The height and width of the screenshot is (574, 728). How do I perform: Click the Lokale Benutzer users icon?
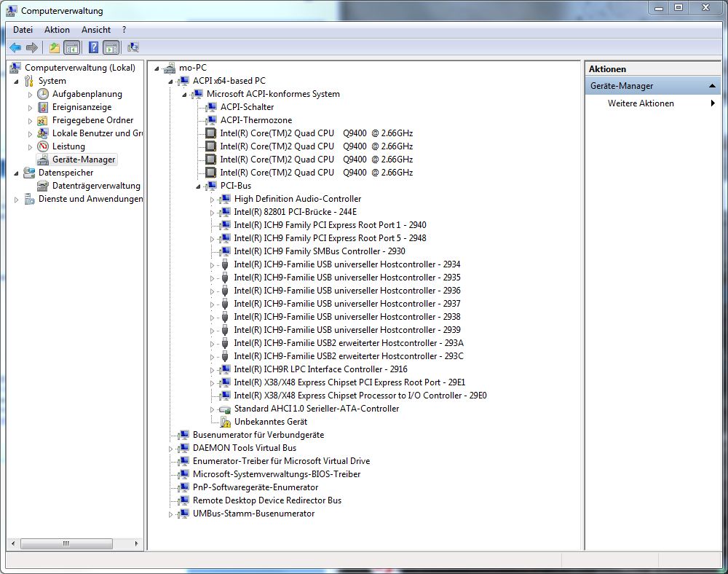(x=43, y=133)
